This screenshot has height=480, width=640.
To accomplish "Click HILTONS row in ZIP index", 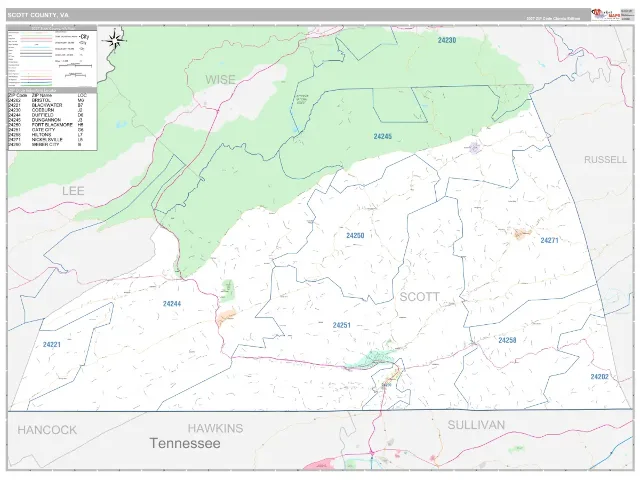I will click(x=46, y=135).
